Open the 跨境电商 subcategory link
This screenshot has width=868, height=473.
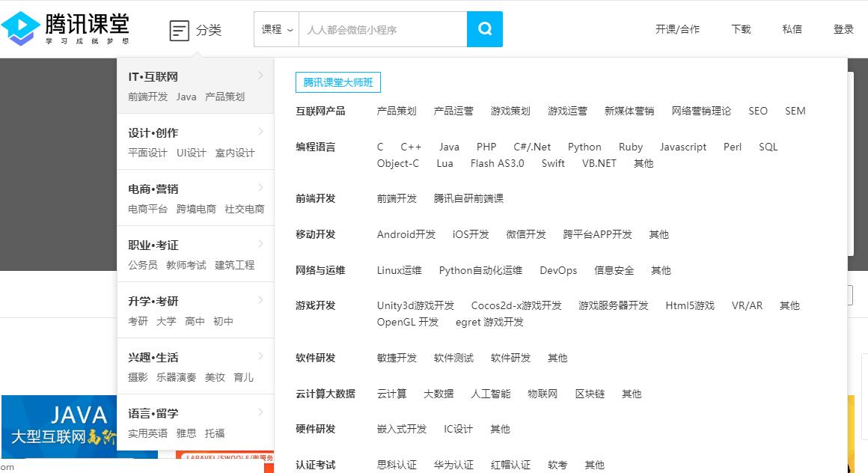pyautogui.click(x=196, y=209)
